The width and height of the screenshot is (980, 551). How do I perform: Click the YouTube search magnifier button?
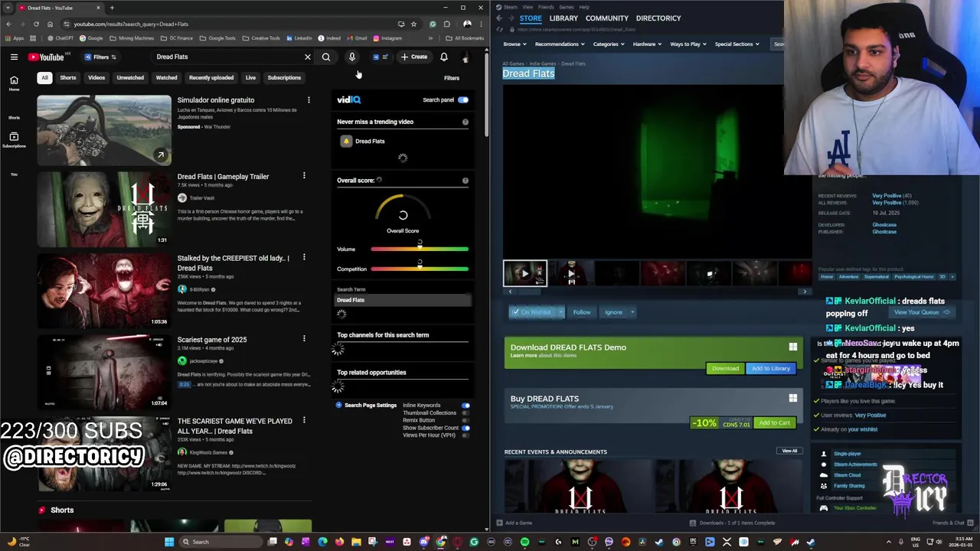pos(326,57)
